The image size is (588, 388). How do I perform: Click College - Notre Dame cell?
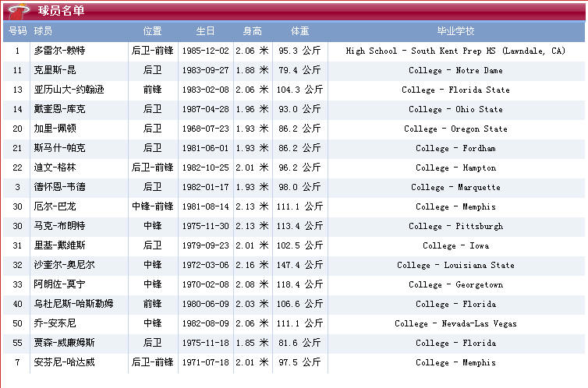pos(455,70)
